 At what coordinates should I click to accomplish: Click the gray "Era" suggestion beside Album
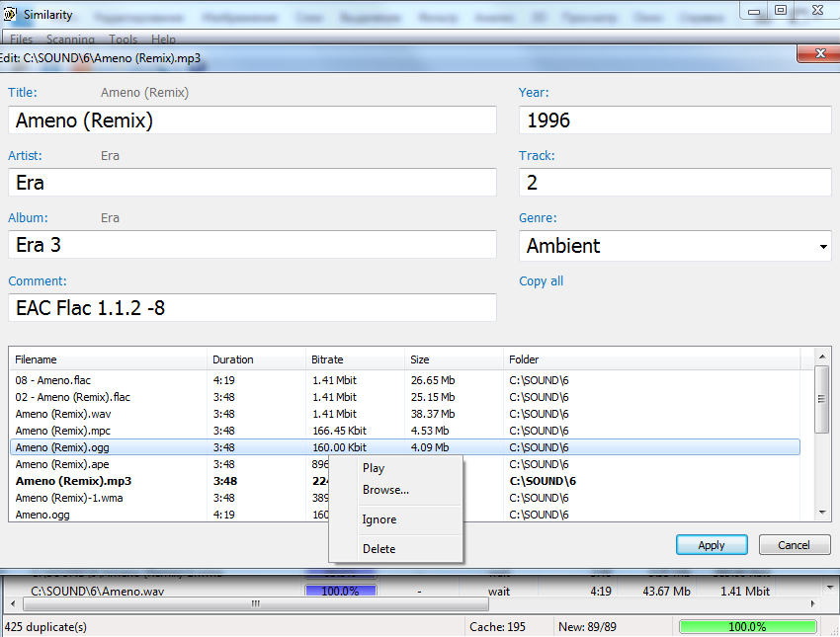[x=110, y=218]
